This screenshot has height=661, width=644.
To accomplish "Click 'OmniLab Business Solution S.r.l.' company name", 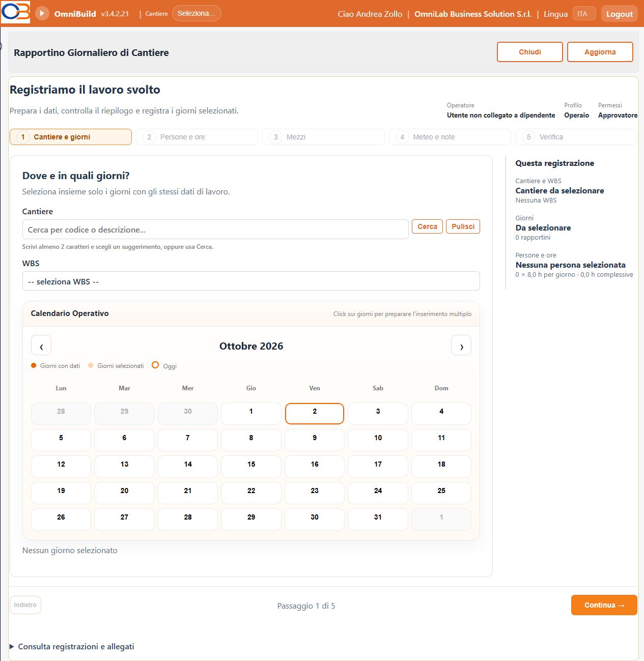I will (473, 14).
